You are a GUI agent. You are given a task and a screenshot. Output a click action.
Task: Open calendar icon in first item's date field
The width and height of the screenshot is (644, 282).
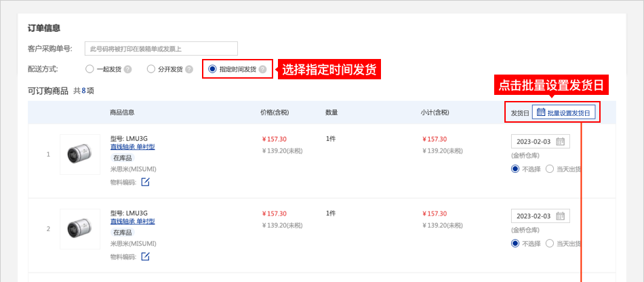click(x=560, y=142)
